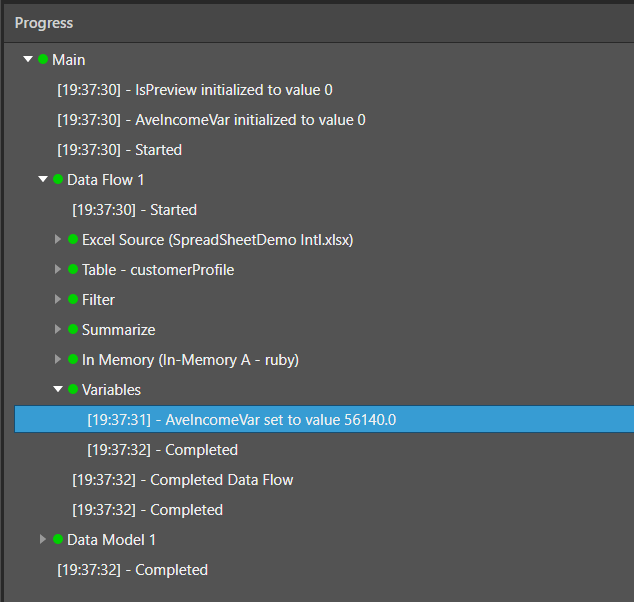The height and width of the screenshot is (602, 634).
Task: Collapse the Variables node arrow
Action: coord(58,390)
